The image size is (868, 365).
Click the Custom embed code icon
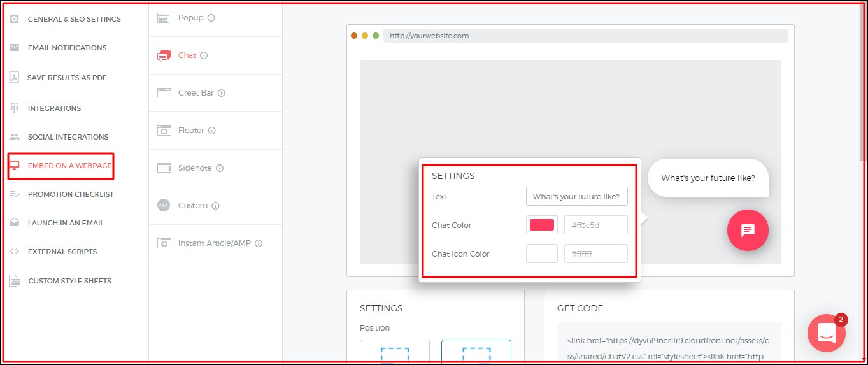(164, 206)
